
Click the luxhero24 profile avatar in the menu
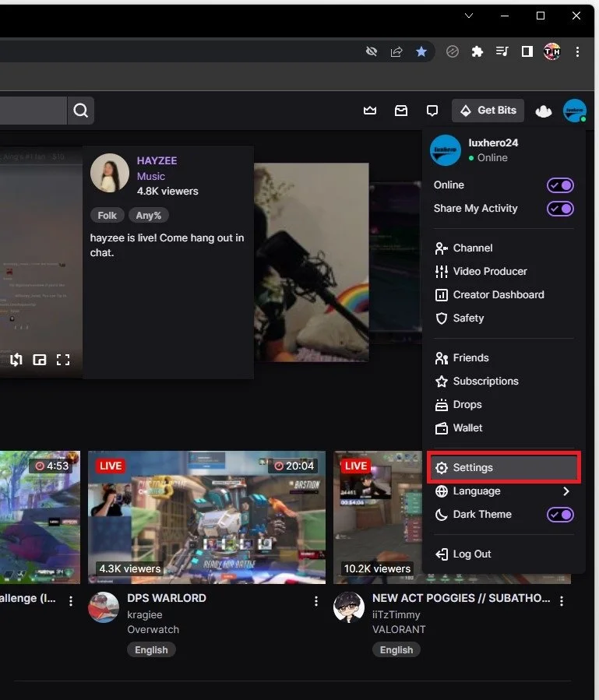click(x=446, y=150)
